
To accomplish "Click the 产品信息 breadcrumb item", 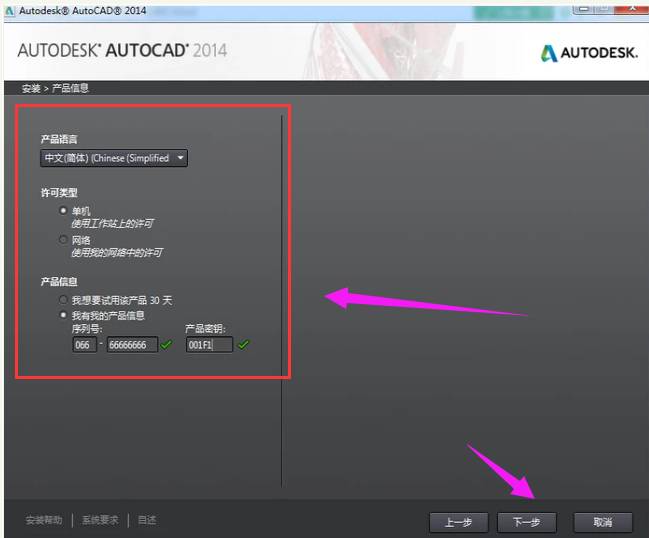I will pyautogui.click(x=70, y=88).
